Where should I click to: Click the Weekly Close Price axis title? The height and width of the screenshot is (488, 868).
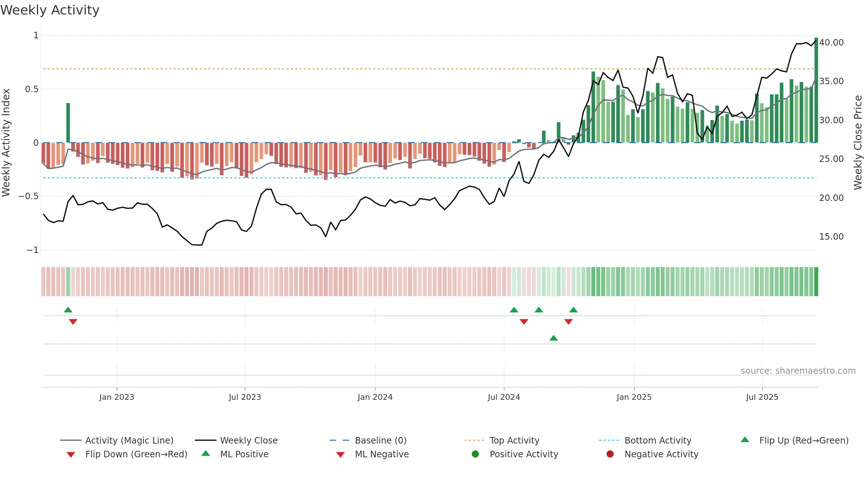pos(858,142)
